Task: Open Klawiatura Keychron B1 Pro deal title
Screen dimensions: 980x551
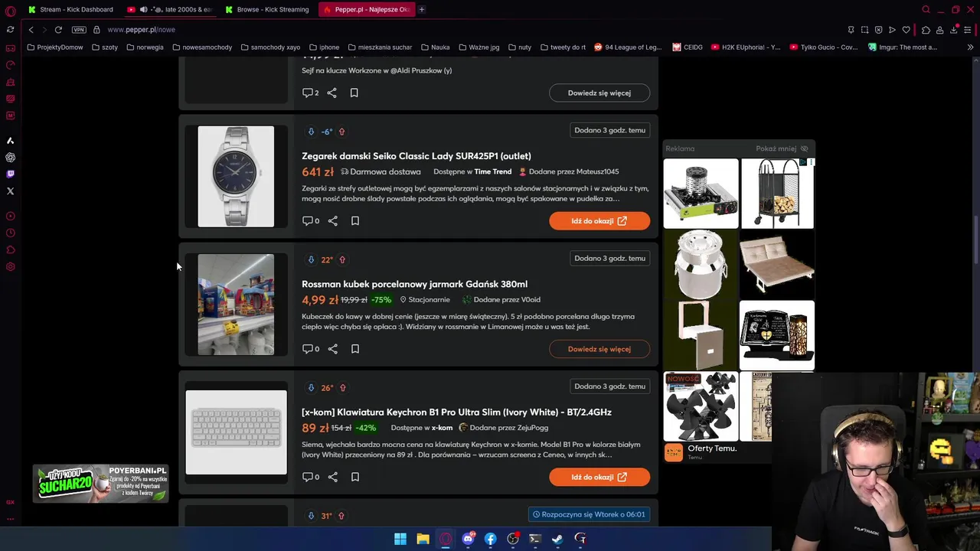Action: click(456, 412)
